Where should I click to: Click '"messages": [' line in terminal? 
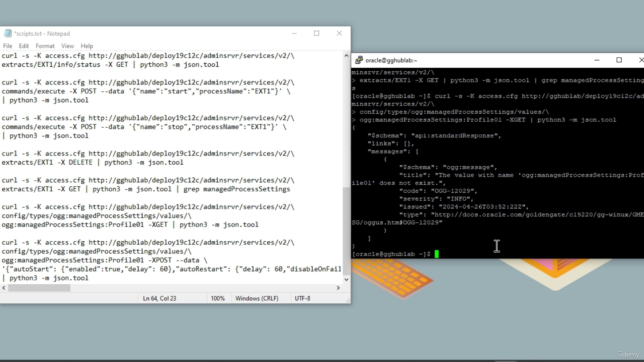pos(393,152)
